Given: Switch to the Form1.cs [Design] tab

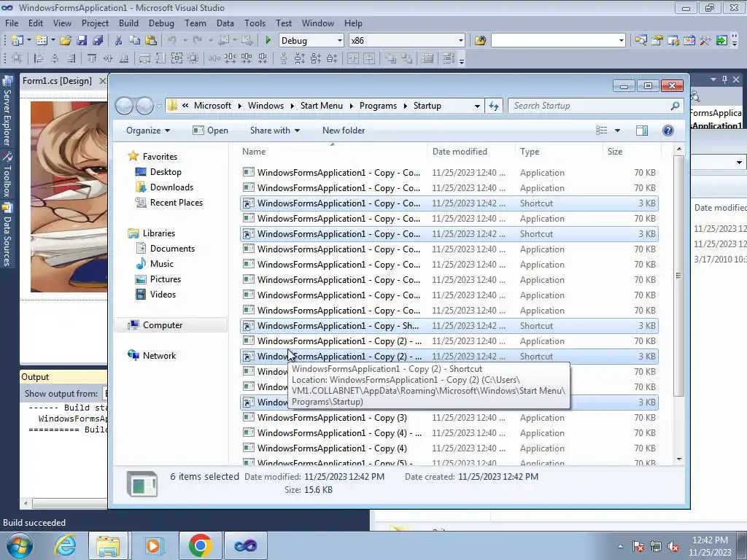Looking at the screenshot, I should point(57,81).
